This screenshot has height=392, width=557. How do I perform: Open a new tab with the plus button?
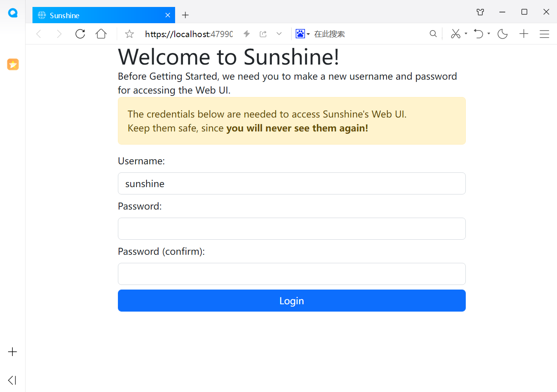pyautogui.click(x=186, y=15)
